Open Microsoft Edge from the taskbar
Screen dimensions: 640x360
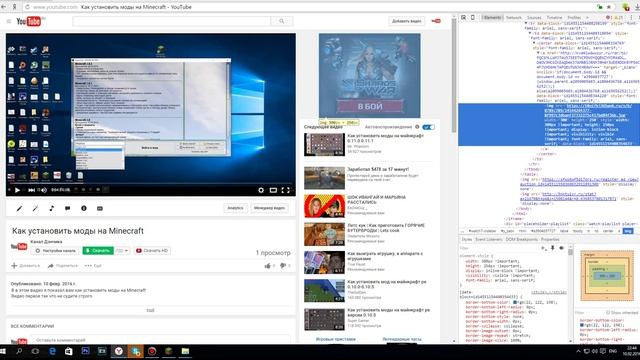[x=52, y=351]
